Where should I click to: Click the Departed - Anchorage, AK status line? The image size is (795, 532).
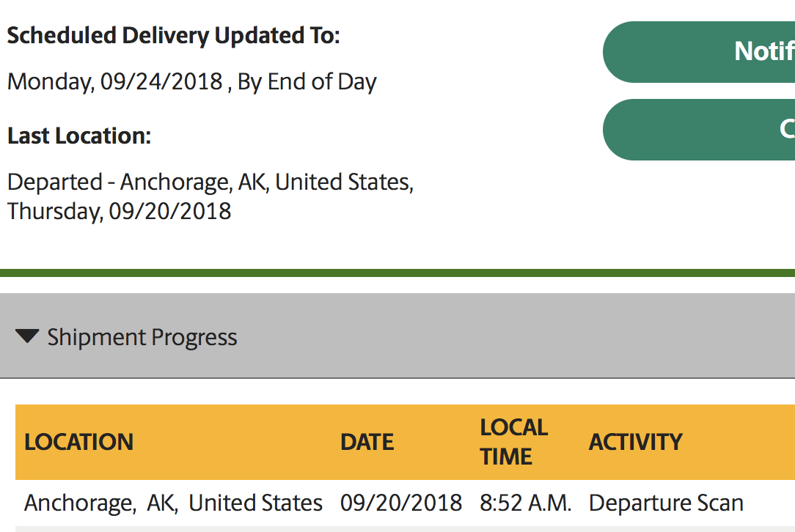pyautogui.click(x=210, y=182)
